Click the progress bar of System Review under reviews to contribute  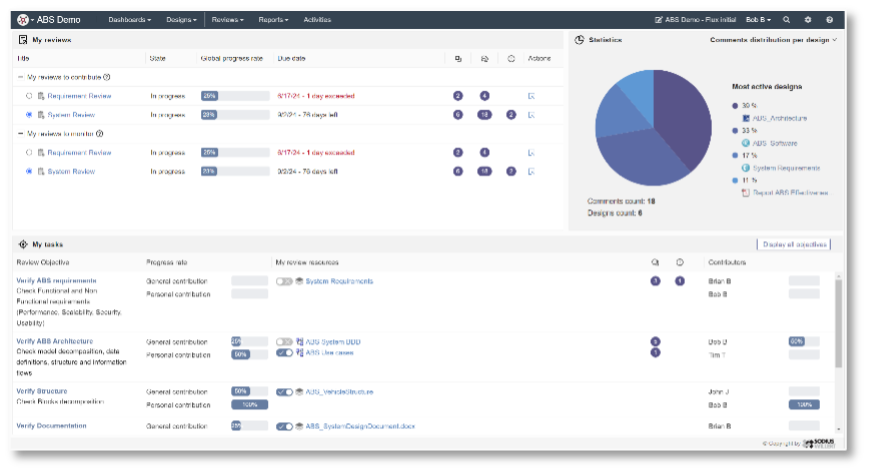[235, 115]
